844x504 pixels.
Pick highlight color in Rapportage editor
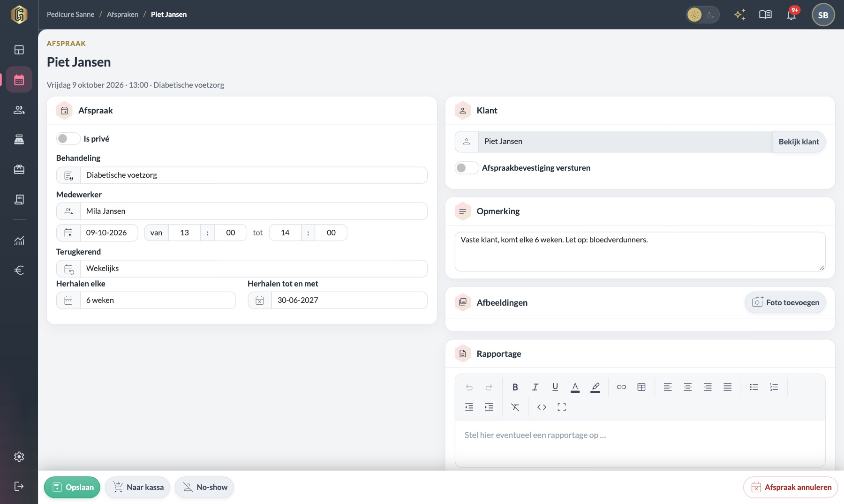tap(595, 387)
